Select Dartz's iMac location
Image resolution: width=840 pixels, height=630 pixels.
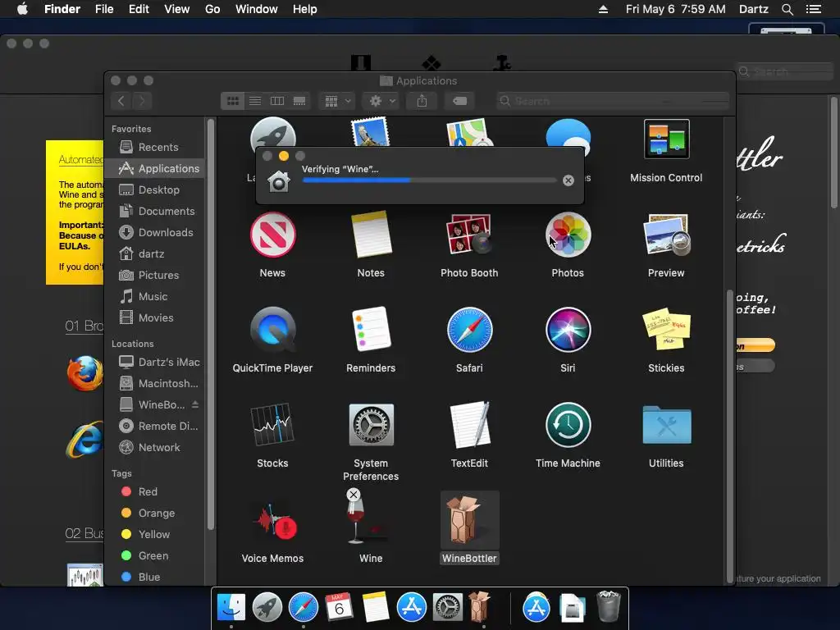155,362
